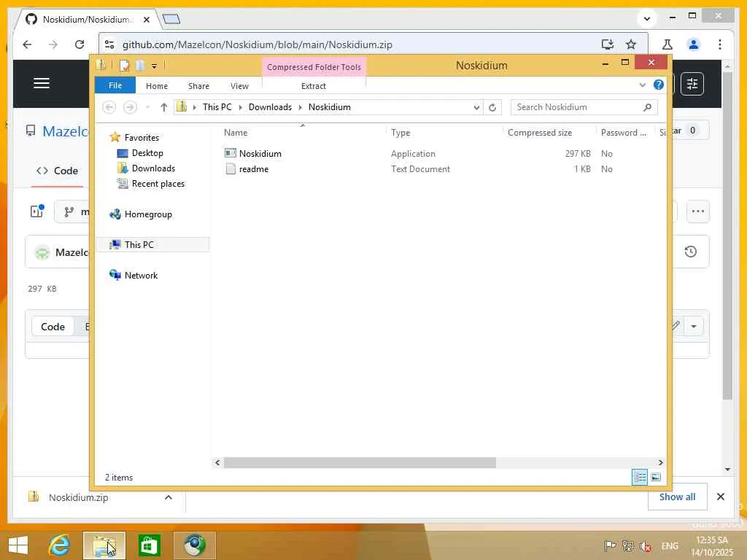This screenshot has height=560, width=747.
Task: Open the Extract ribbon tab
Action: coord(314,86)
